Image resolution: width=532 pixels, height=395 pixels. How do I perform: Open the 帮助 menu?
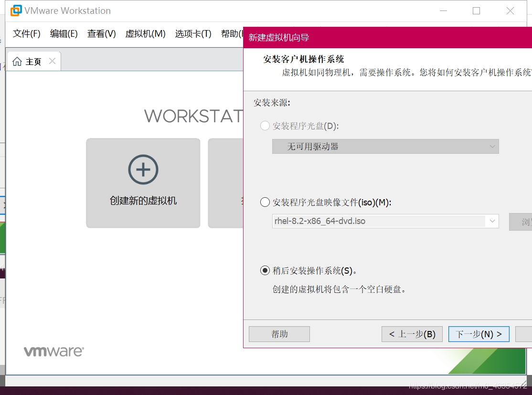[x=232, y=33]
